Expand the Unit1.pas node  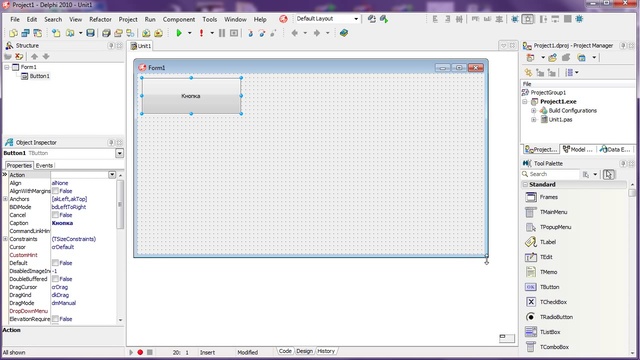point(533,120)
